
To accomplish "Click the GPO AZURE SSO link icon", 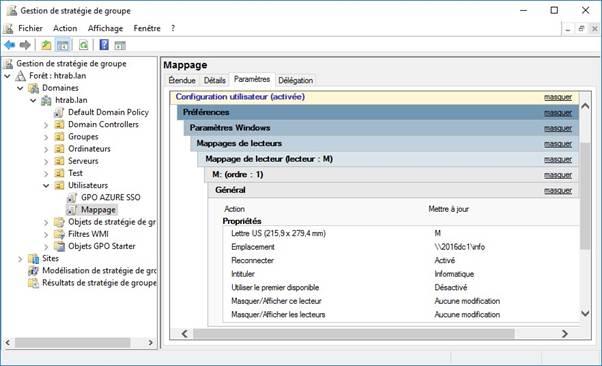I will coord(72,197).
